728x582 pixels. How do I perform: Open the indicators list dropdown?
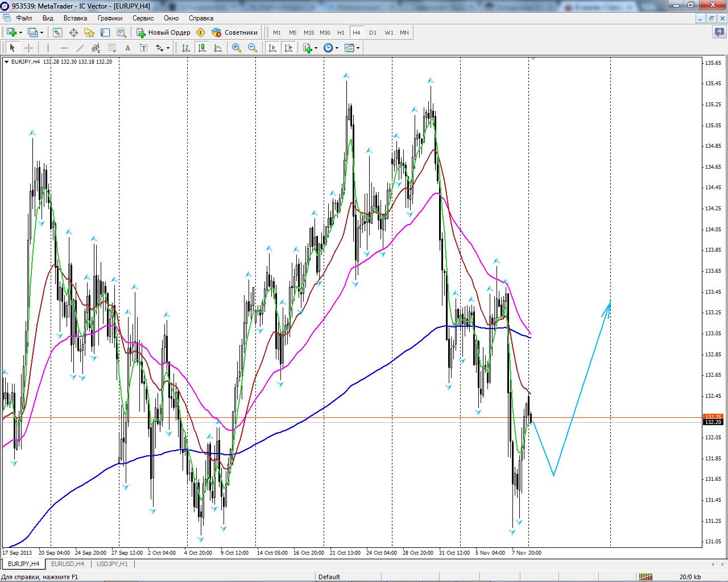click(x=316, y=48)
